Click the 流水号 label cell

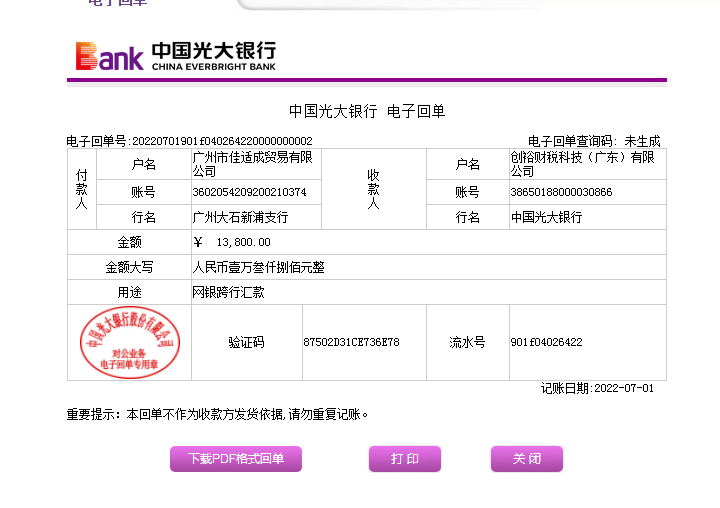tap(467, 342)
